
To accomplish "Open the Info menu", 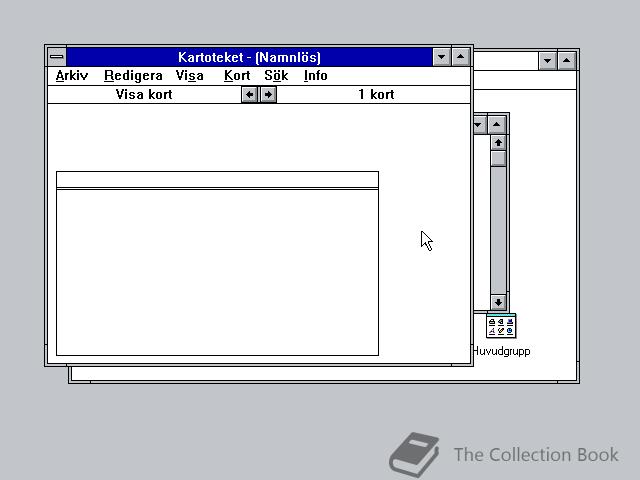I will [x=316, y=76].
